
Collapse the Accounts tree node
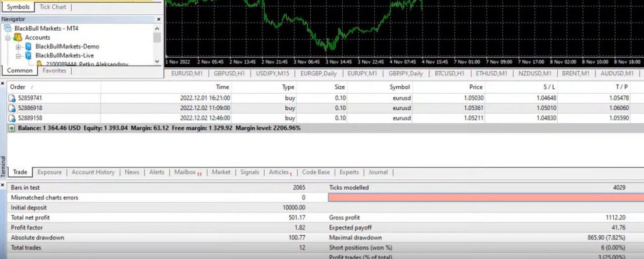coord(8,38)
